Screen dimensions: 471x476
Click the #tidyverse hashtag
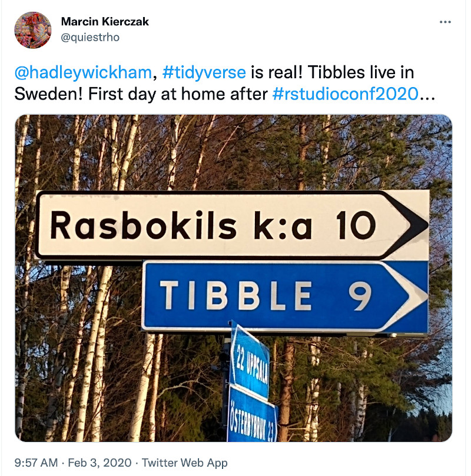click(204, 73)
